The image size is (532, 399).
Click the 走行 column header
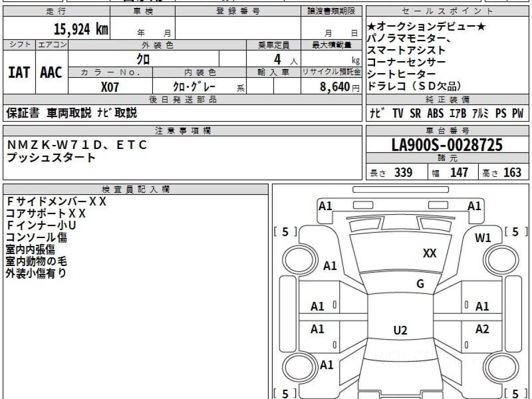[56, 12]
